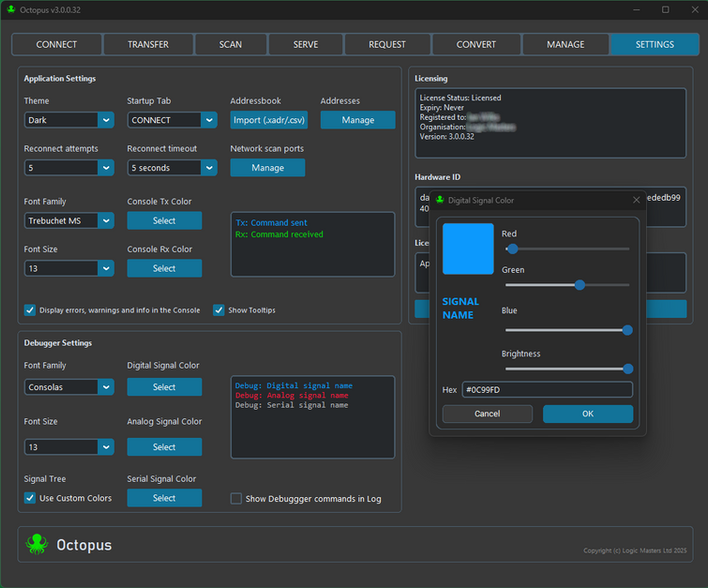This screenshot has height=588, width=708.
Task: Click the Octopus logo in footer
Action: pos(37,544)
